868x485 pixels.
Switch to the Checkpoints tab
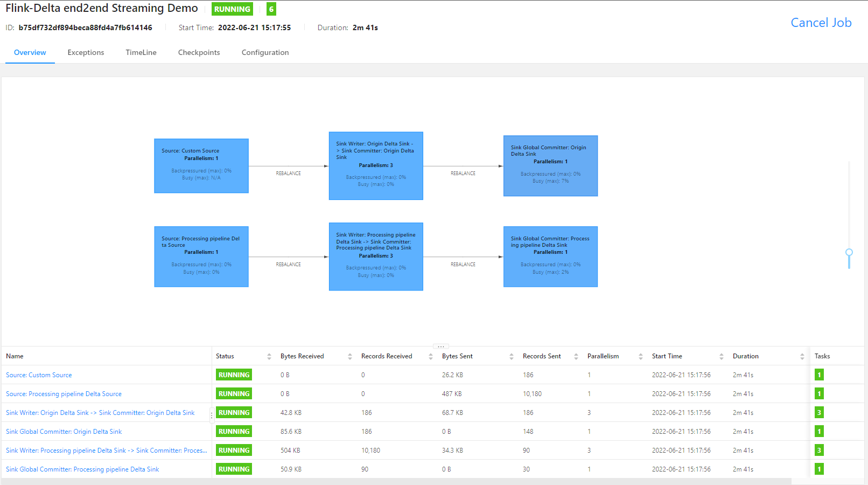pos(199,53)
